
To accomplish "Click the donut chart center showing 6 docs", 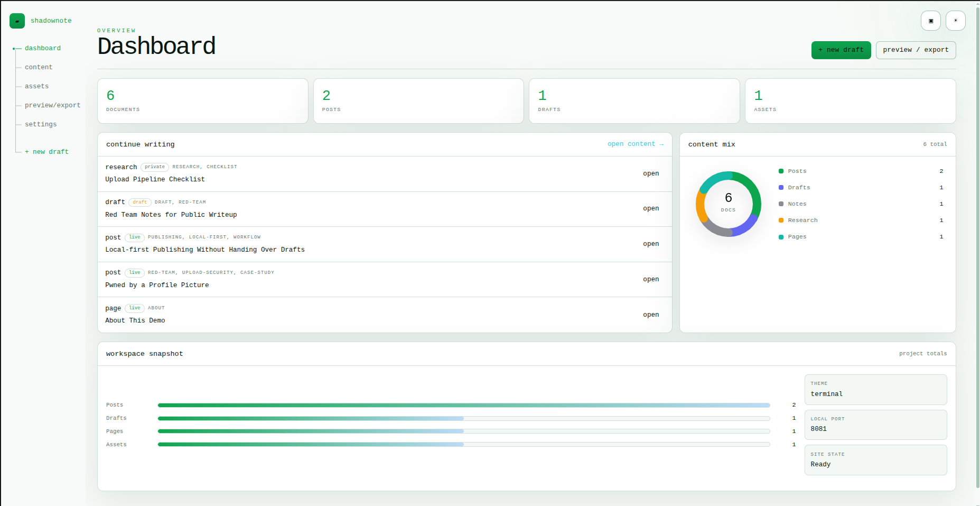I will 729,204.
